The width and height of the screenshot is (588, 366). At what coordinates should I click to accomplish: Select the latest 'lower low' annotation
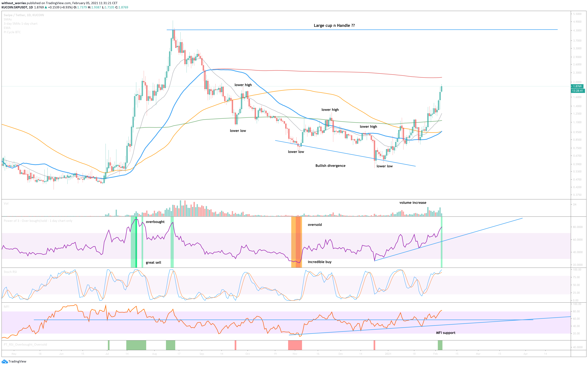(x=385, y=166)
